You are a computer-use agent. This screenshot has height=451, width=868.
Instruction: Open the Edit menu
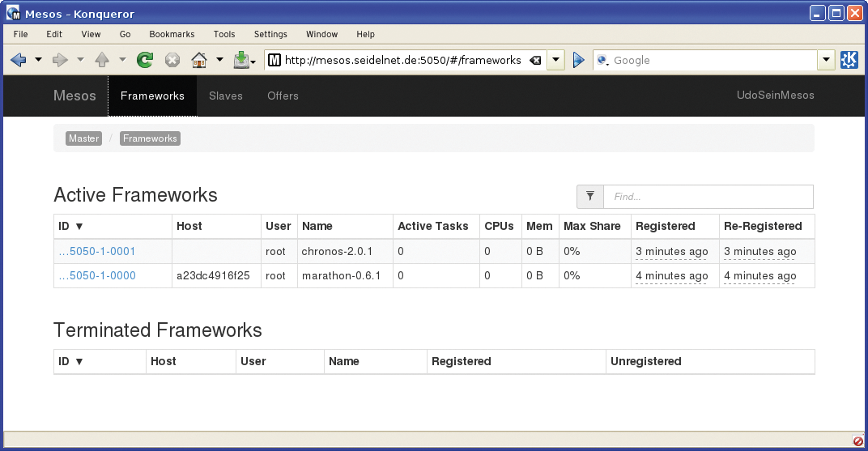point(54,34)
